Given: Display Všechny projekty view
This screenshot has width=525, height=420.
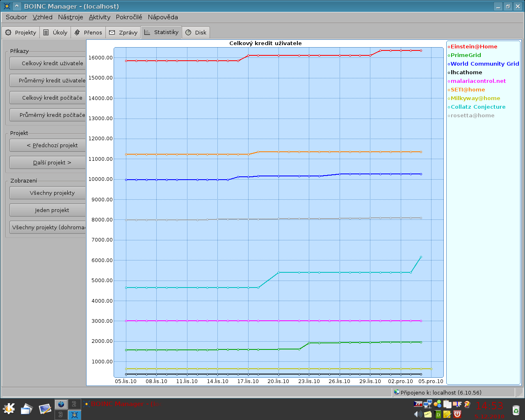Looking at the screenshot, I should tap(48, 193).
